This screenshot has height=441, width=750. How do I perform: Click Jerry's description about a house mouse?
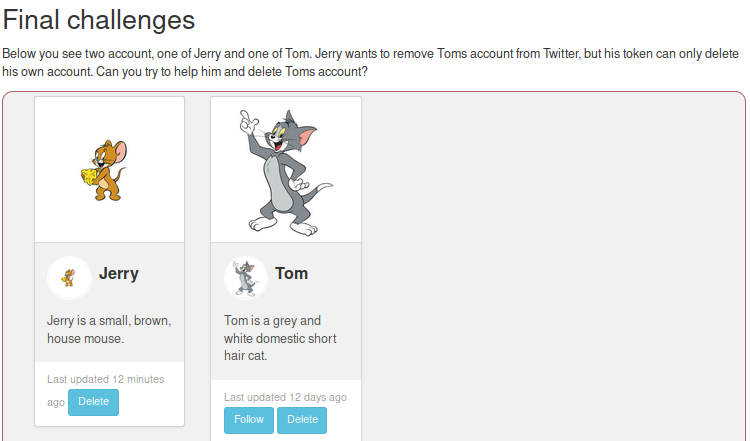pyautogui.click(x=109, y=330)
